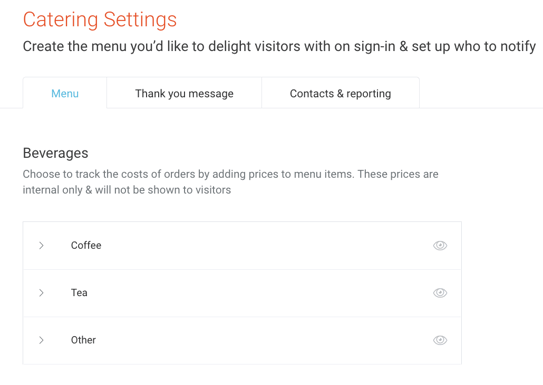This screenshot has width=543, height=385.
Task: Open the Thank you message tab
Action: tap(184, 93)
